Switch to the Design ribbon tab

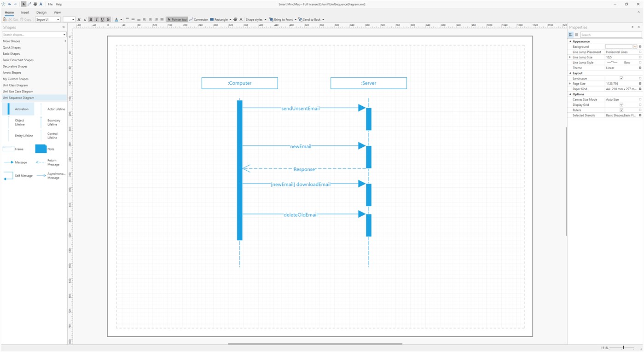pos(41,12)
